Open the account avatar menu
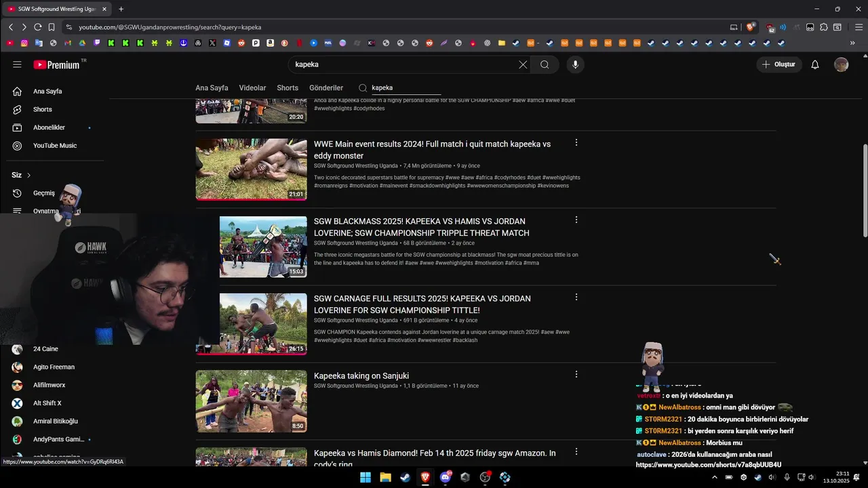This screenshot has height=488, width=868. click(841, 64)
